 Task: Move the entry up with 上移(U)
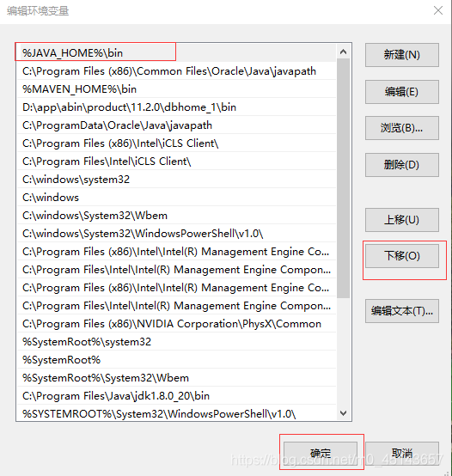coord(401,220)
